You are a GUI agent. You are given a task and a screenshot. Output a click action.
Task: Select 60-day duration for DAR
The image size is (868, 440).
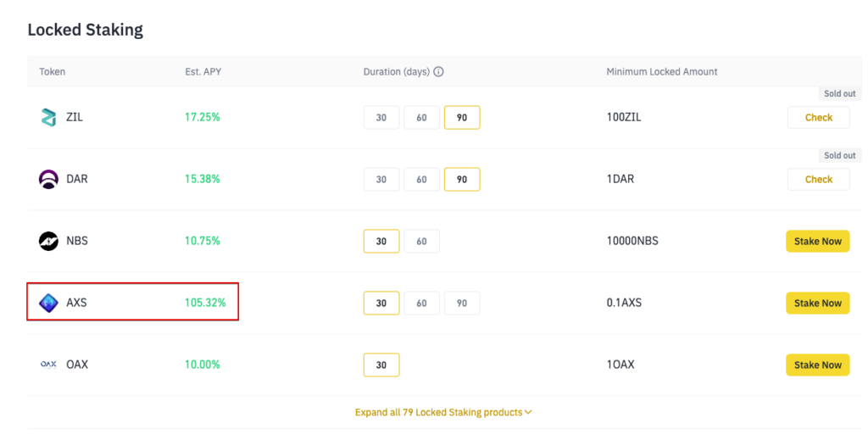pyautogui.click(x=422, y=180)
